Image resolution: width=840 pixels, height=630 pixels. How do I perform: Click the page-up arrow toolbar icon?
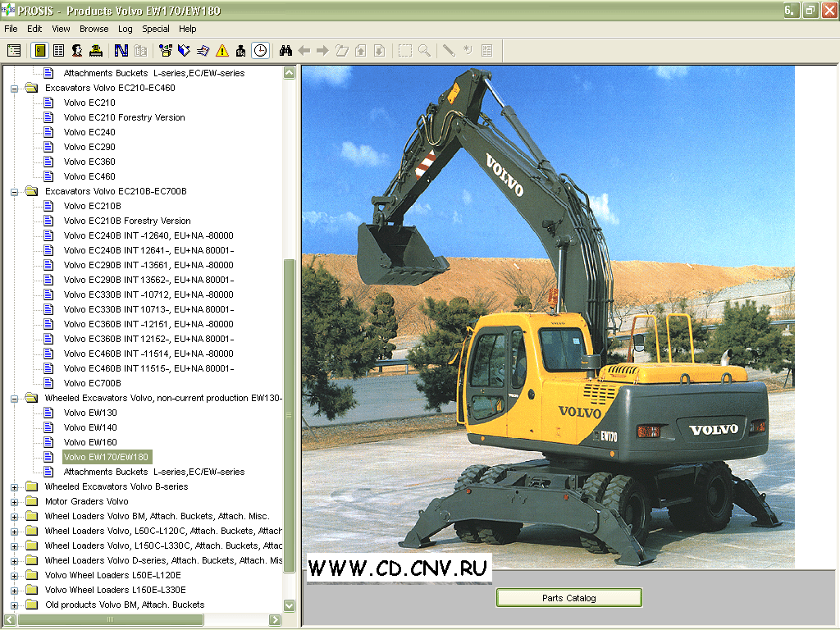361,51
